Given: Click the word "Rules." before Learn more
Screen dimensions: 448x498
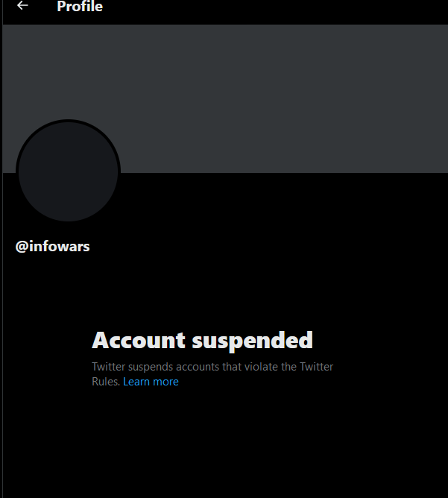Looking at the screenshot, I should coord(106,382).
